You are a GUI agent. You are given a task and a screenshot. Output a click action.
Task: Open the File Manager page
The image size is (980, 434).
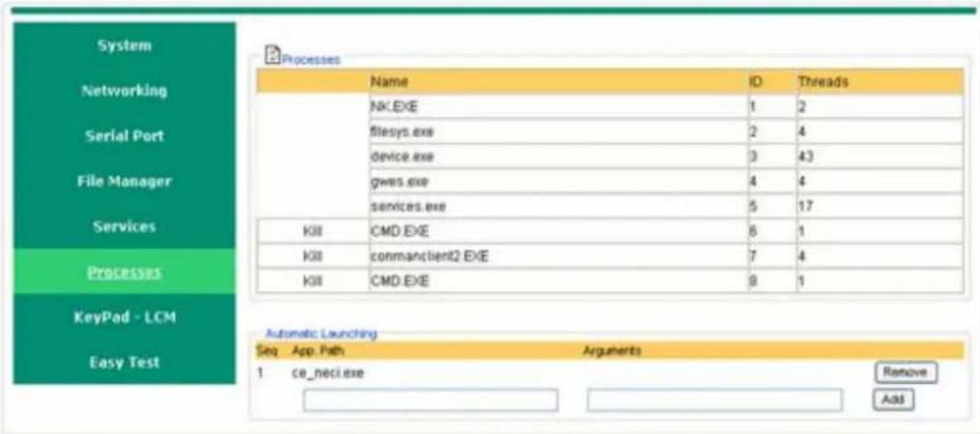125,182
